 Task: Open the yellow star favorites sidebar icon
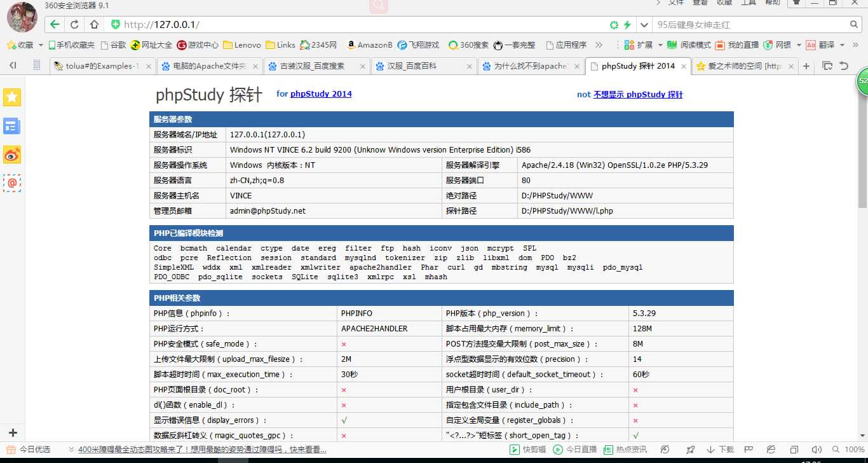(12, 97)
